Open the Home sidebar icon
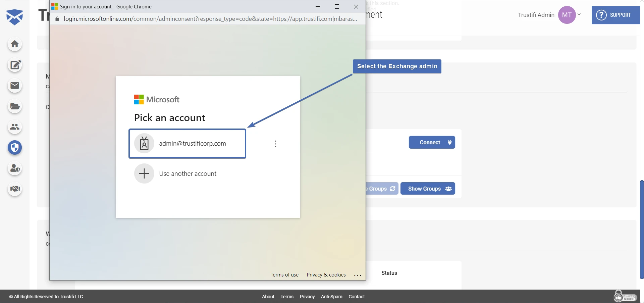Viewport: 644px width, 303px height. 15,44
